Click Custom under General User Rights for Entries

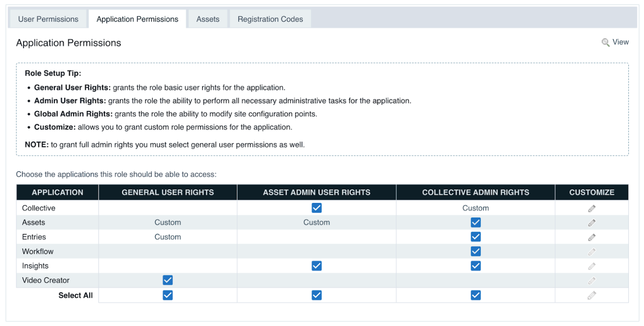(168, 237)
